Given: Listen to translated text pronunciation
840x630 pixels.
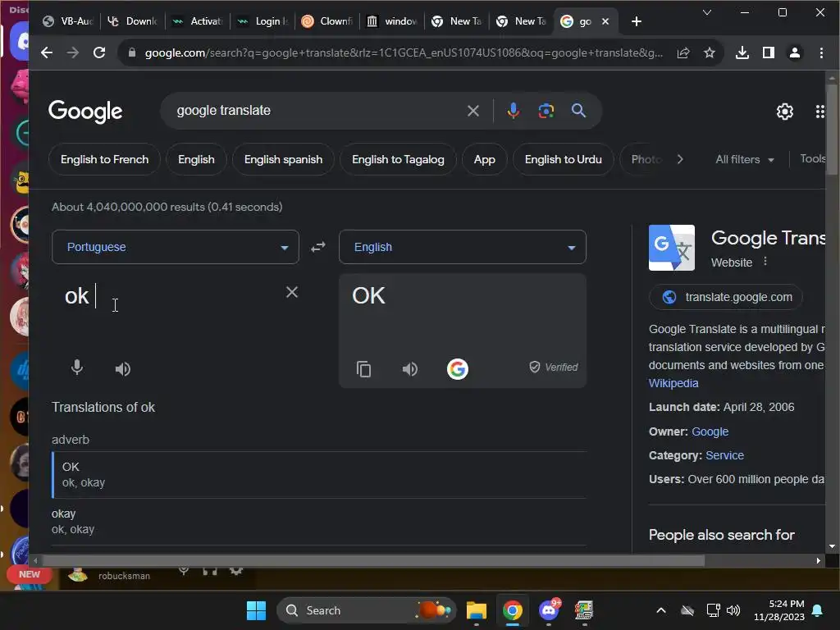Looking at the screenshot, I should click(x=410, y=368).
